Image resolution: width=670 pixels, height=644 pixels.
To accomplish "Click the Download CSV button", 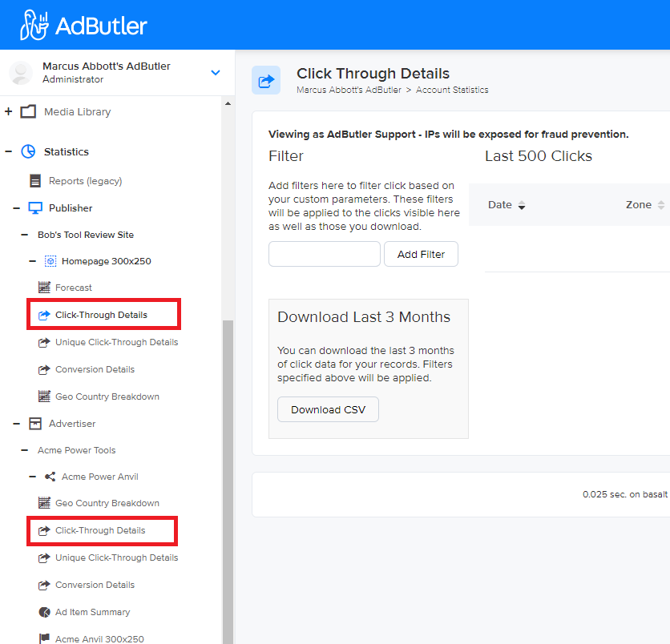I will click(x=328, y=409).
